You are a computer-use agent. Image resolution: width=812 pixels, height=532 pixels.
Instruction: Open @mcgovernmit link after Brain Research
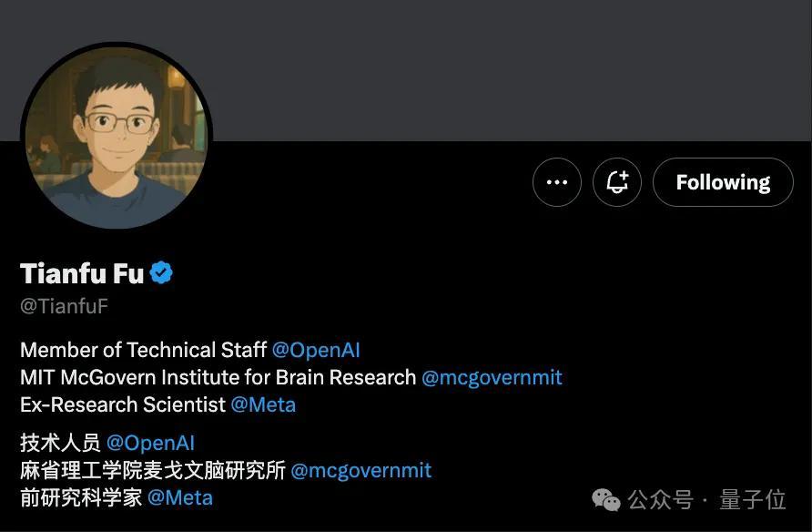tap(492, 378)
